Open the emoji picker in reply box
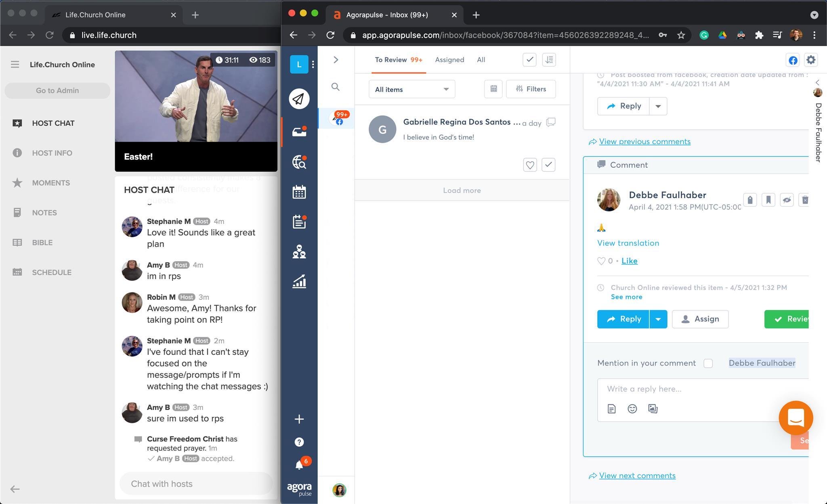Image resolution: width=827 pixels, height=504 pixels. click(x=632, y=409)
